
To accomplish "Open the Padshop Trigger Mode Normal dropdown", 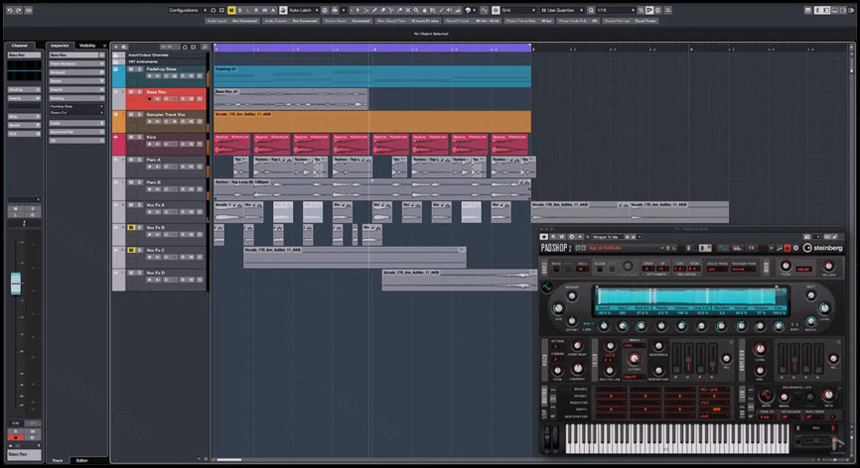I will [x=743, y=269].
